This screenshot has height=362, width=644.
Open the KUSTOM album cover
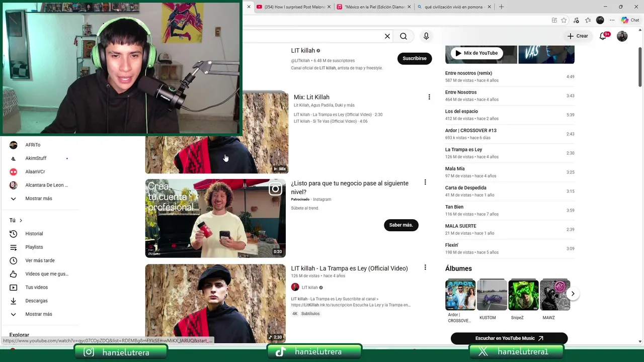pyautogui.click(x=492, y=295)
